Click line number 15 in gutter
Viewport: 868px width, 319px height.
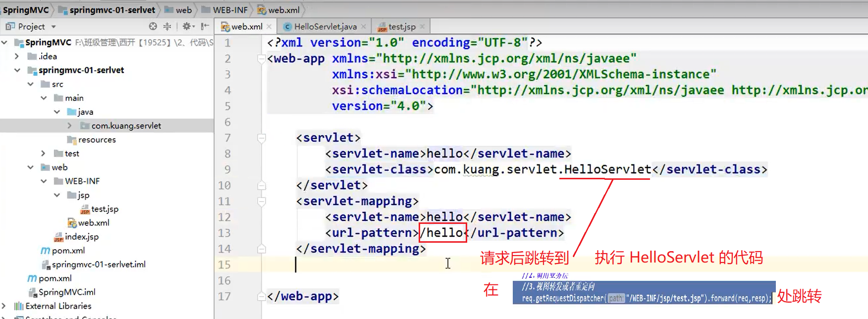224,265
